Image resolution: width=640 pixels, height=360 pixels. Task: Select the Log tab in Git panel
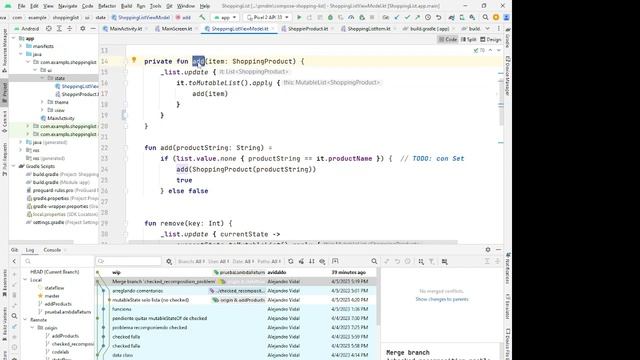coord(30,250)
